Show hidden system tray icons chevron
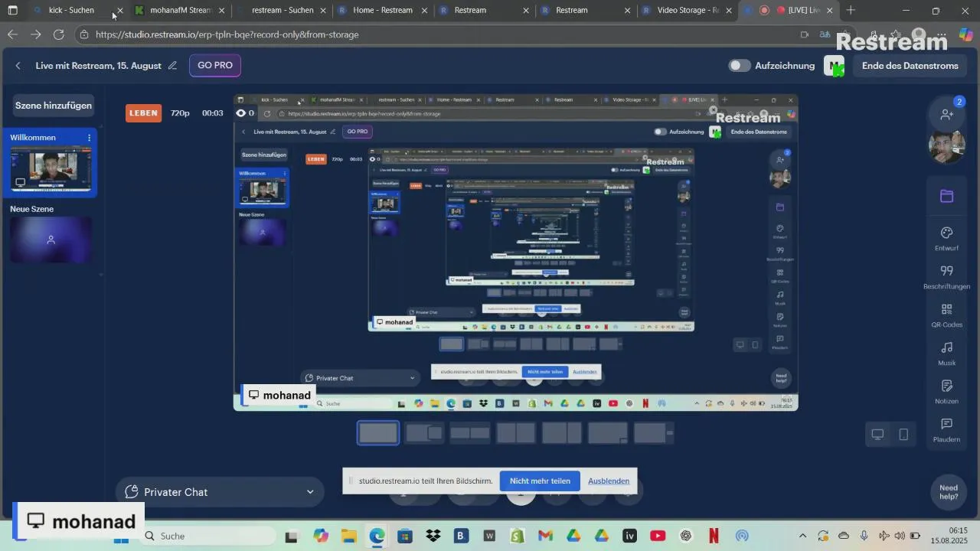Screen dimensions: 980x551 802,536
